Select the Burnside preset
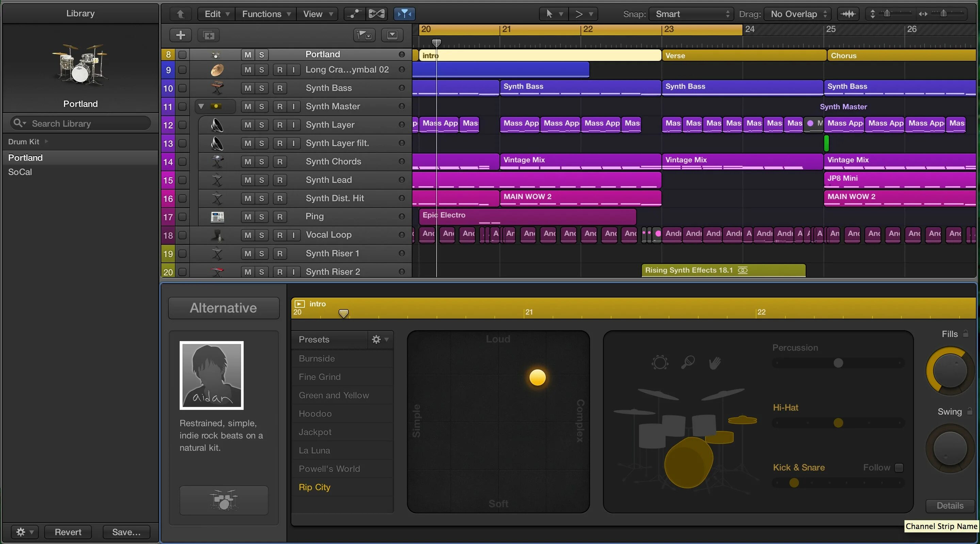 (316, 358)
